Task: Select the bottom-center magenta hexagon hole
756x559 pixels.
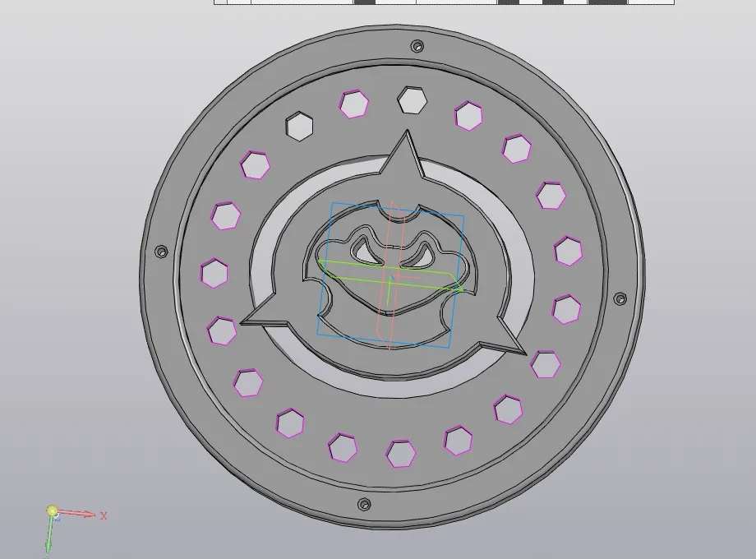Action: pyautogui.click(x=401, y=453)
